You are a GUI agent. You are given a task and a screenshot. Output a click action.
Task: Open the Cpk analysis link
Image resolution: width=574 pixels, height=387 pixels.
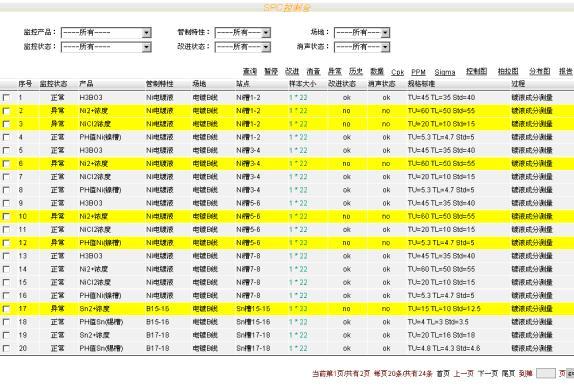[397, 72]
